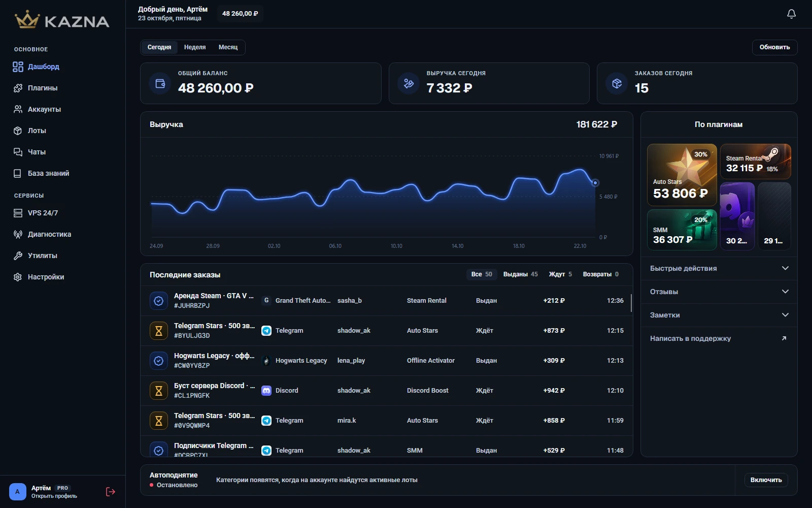Filter orders by Выданы 45
This screenshot has width=812, height=508.
tap(520, 274)
